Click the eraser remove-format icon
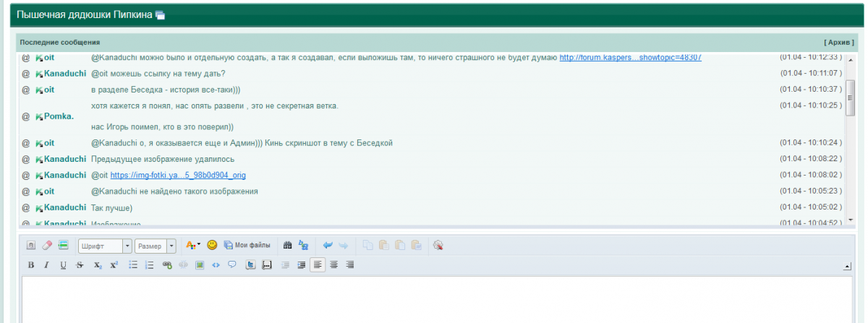868x323 pixels. [47, 246]
